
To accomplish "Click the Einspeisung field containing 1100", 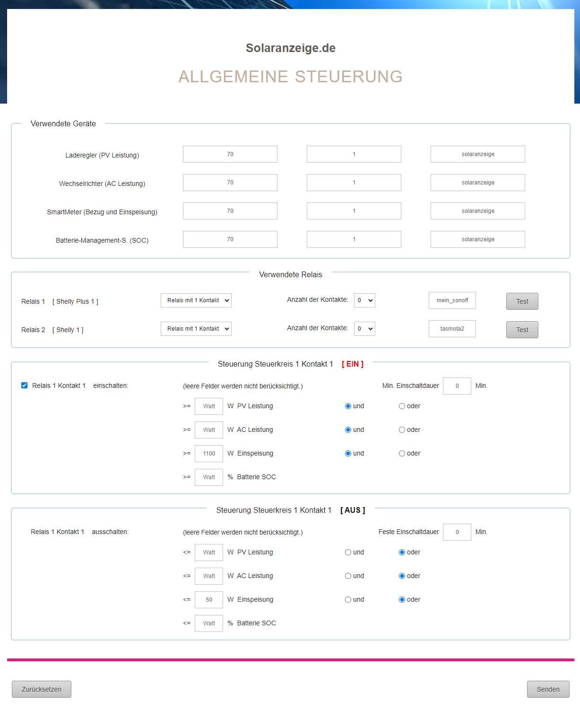I will [209, 454].
